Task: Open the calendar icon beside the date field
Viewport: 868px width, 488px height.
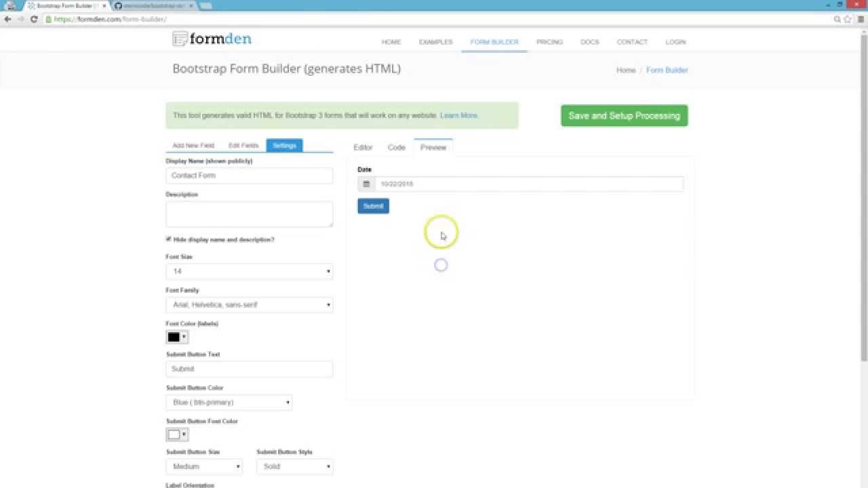Action: pos(366,184)
